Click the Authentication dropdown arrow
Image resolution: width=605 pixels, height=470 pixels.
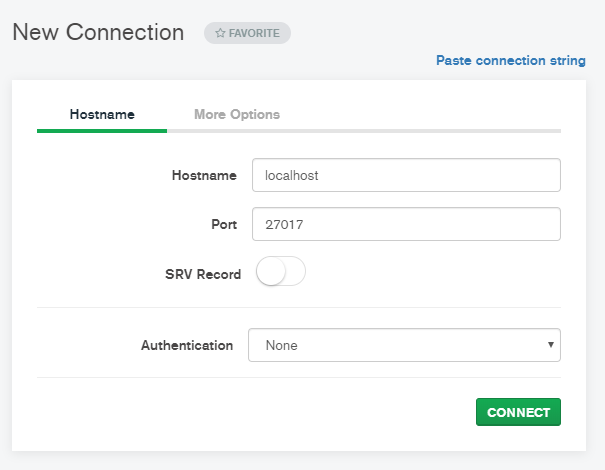[550, 345]
